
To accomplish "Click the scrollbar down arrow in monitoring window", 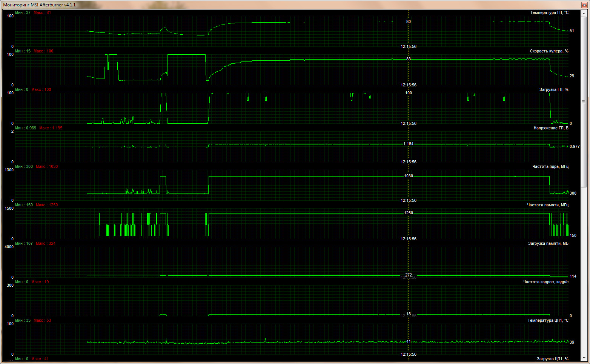I will (584, 358).
